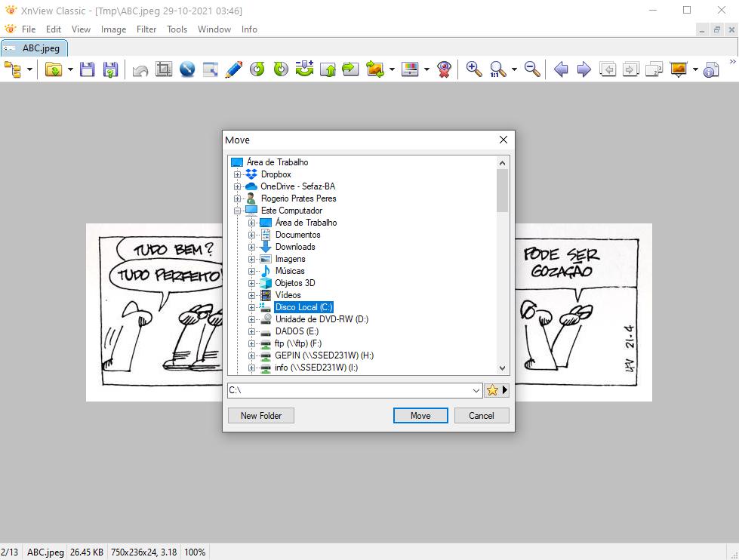Rotate the image clockwise
739x560 pixels.
pyautogui.click(x=280, y=69)
